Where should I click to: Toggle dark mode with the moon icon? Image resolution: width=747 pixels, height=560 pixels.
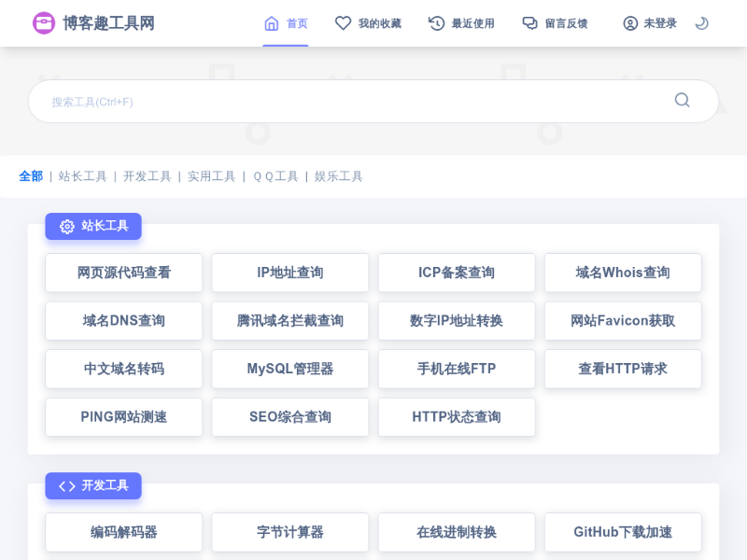(701, 23)
